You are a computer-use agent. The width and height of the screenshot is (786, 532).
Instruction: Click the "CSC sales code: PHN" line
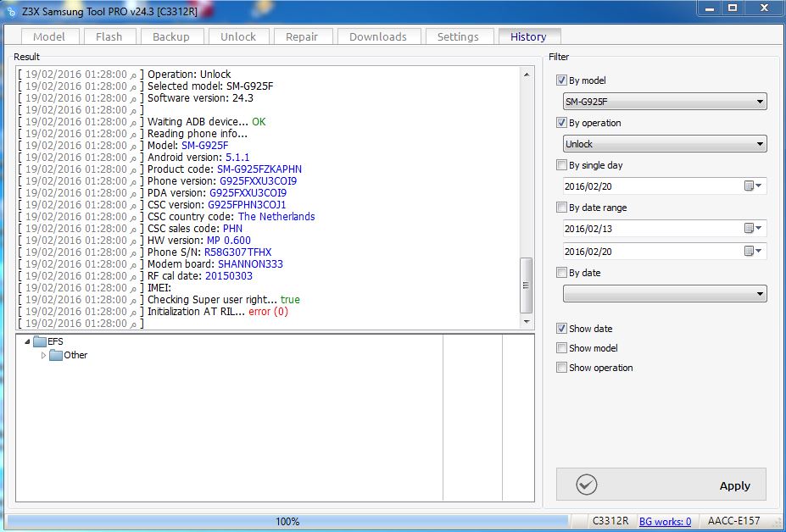pos(195,229)
